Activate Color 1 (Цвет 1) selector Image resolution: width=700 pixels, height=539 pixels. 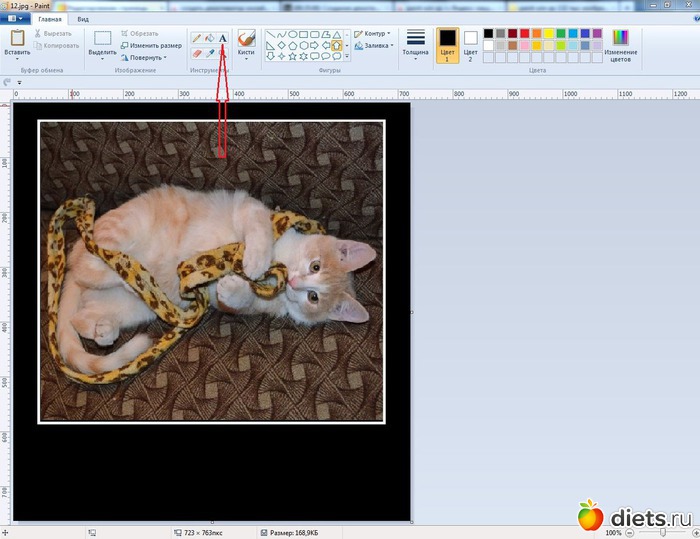(x=447, y=44)
